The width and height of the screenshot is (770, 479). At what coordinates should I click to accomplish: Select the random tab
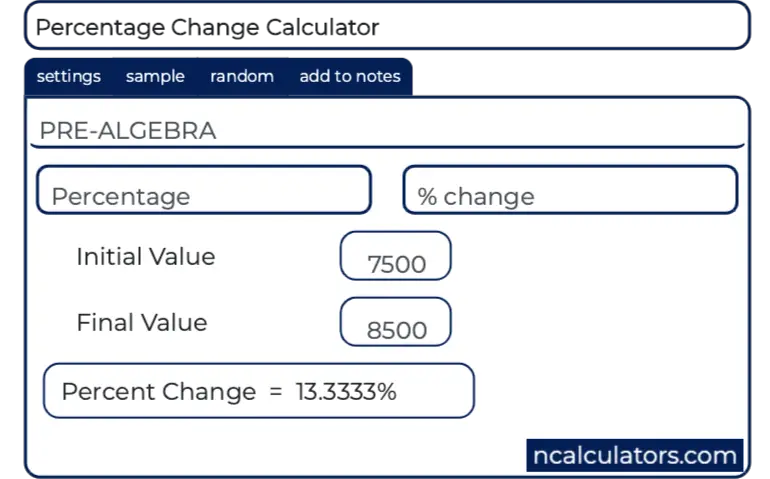pos(242,76)
